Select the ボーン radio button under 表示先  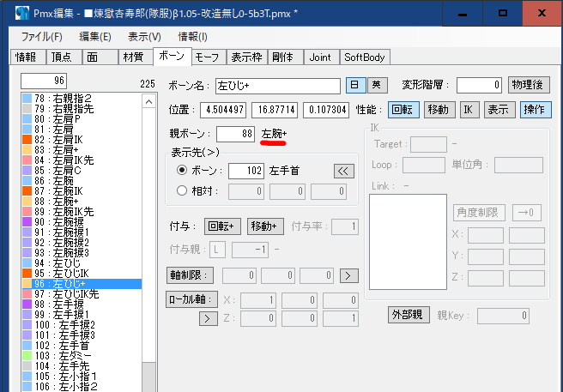click(x=182, y=170)
